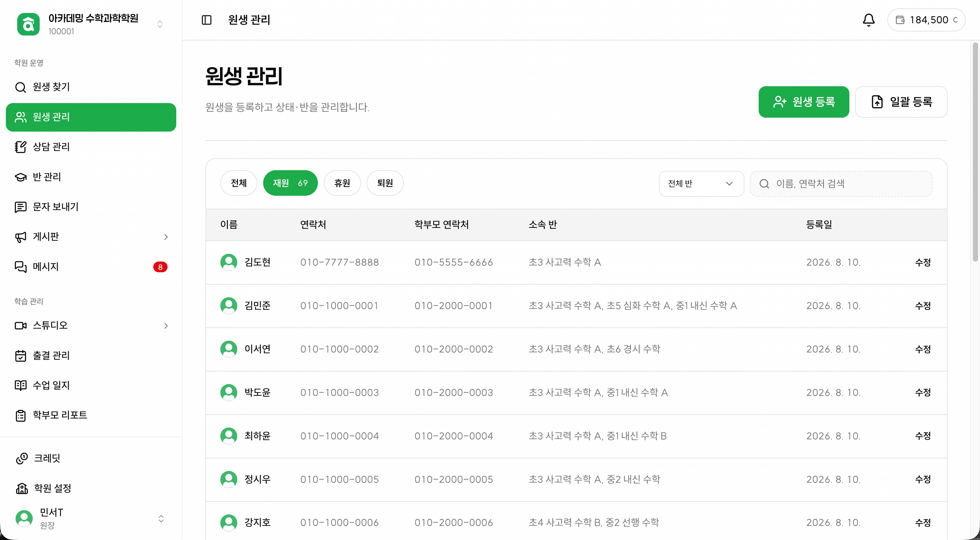Screen dimensions: 980x540
Task: Click 김도현's avatar icon
Action: [229, 263]
